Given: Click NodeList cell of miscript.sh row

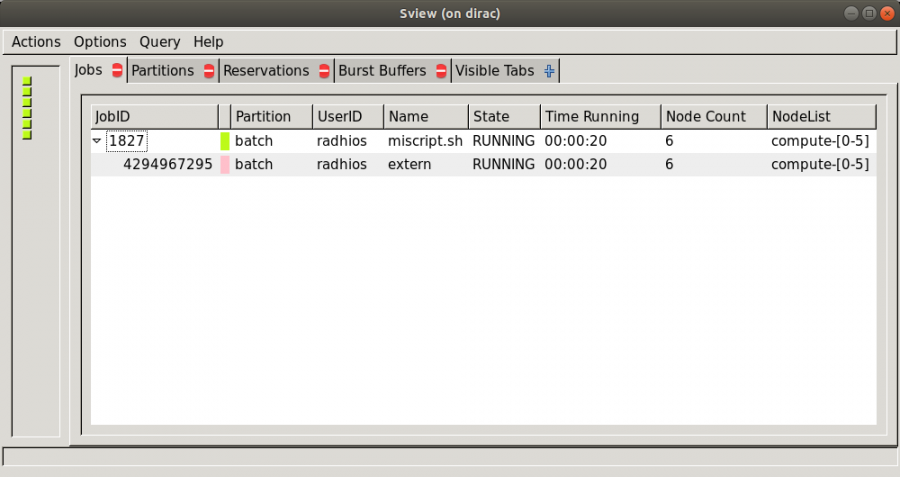Looking at the screenshot, I should tap(820, 141).
